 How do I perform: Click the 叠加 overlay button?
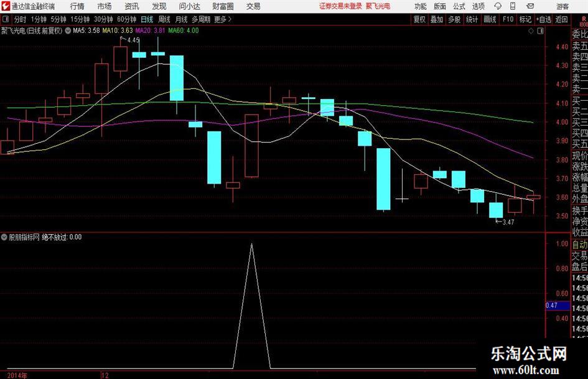click(x=437, y=19)
